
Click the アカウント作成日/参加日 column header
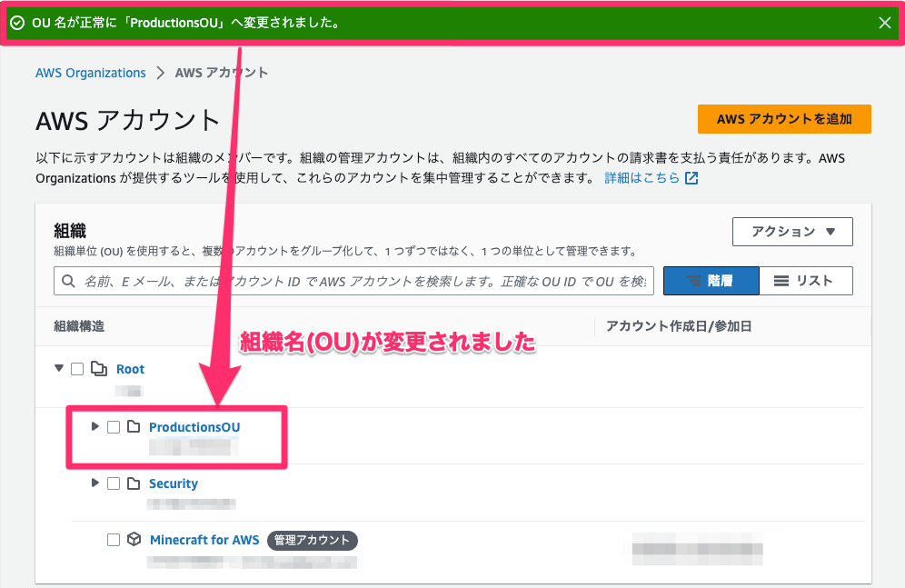click(679, 326)
